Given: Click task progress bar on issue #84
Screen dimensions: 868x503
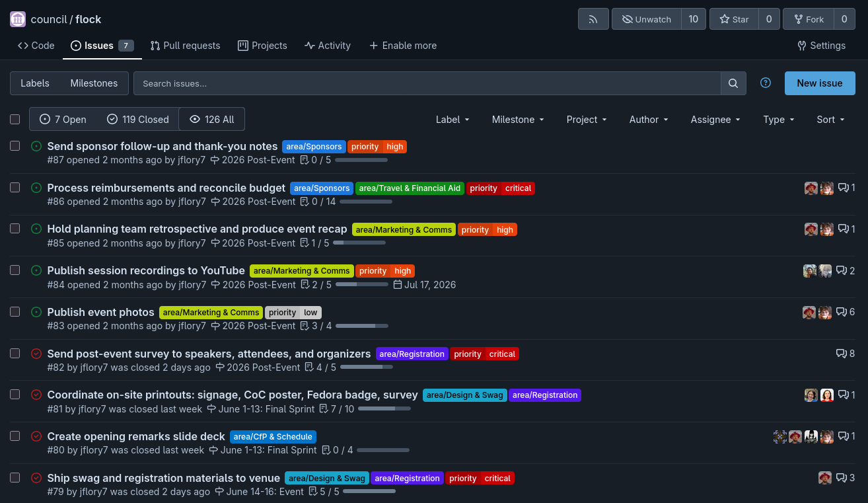Looking at the screenshot, I should pyautogui.click(x=362, y=285).
